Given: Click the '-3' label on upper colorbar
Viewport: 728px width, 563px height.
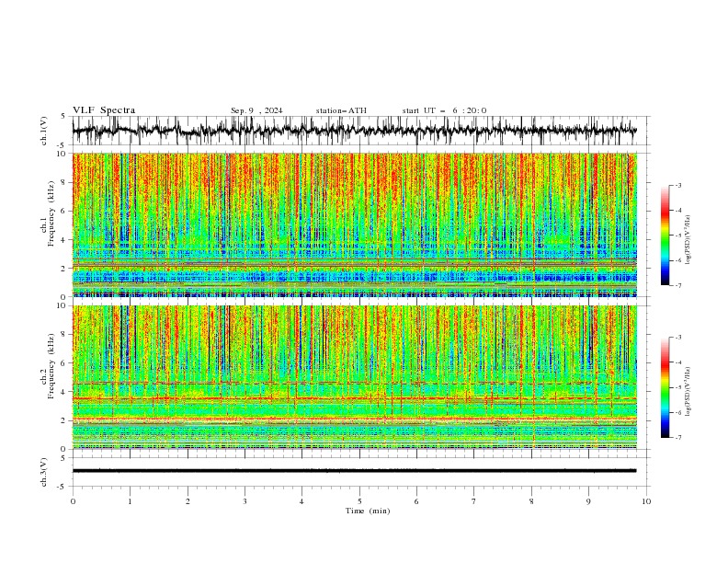Looking at the screenshot, I should click(678, 185).
